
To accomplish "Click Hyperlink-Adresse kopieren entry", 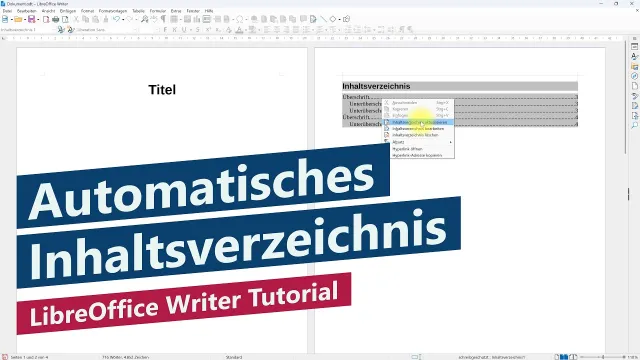I will [418, 155].
